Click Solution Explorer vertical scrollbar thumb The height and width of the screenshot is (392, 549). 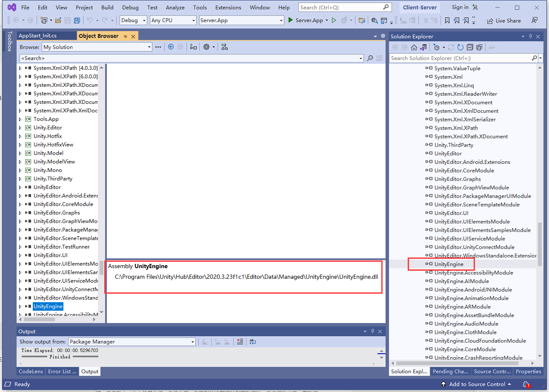point(540,243)
